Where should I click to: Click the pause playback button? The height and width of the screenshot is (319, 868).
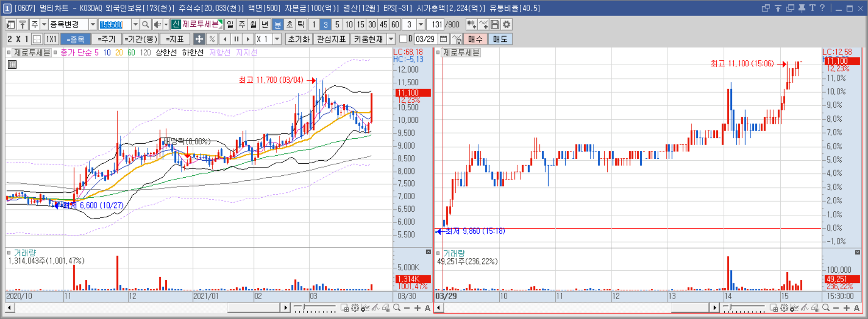tap(237, 39)
